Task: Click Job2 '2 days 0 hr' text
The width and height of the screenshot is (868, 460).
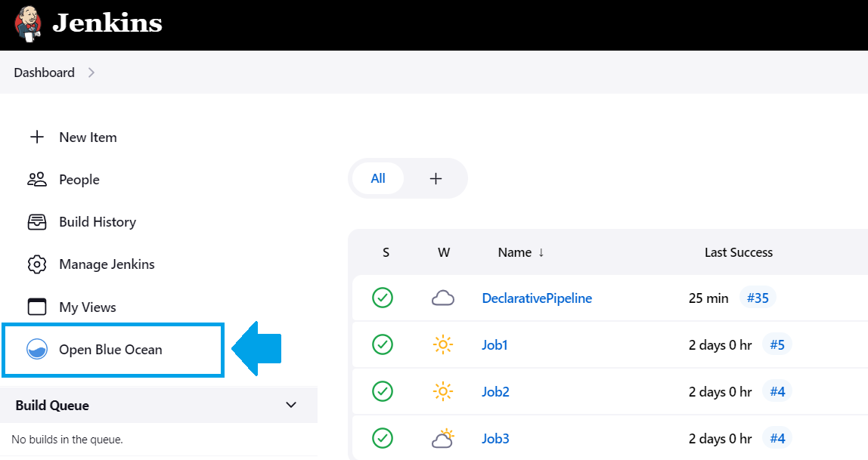Action: click(x=721, y=392)
